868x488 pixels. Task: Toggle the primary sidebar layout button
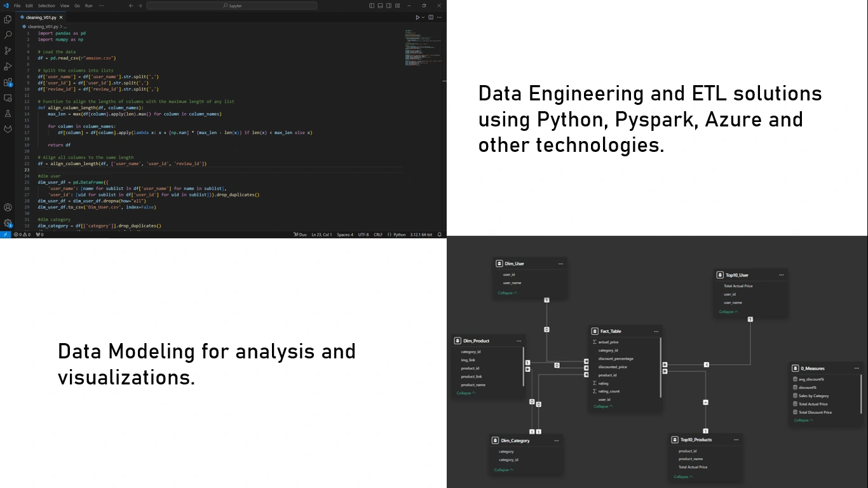tap(372, 6)
